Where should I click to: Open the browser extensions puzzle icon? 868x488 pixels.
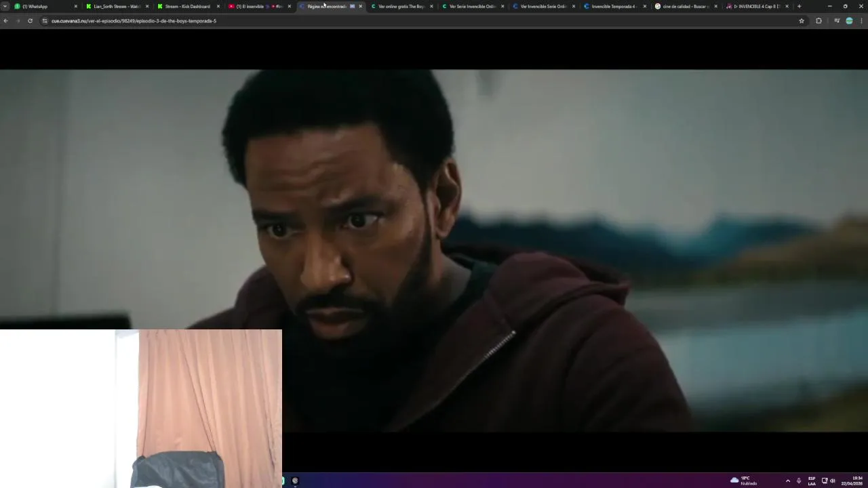coord(818,21)
